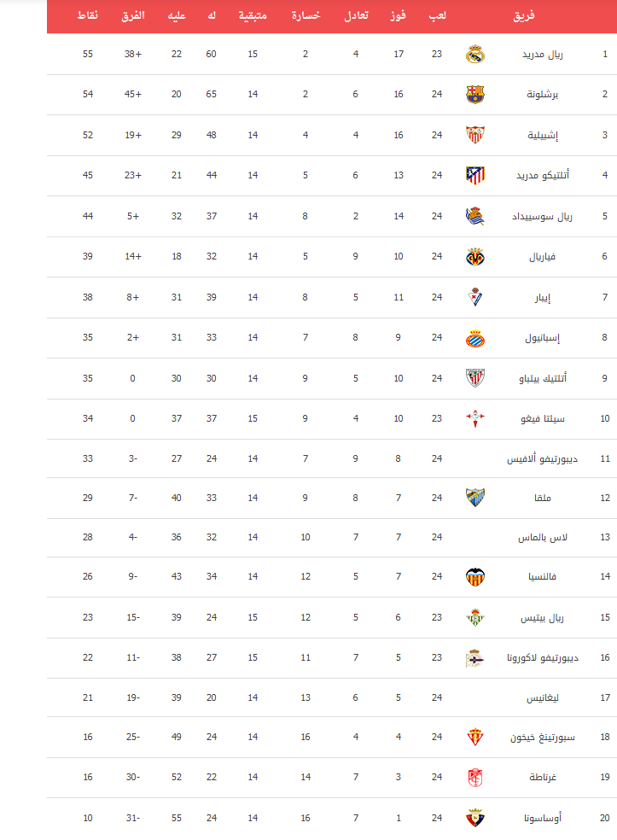617x840 pixels.
Task: Click the Celta Vigo club crest
Action: [x=475, y=419]
